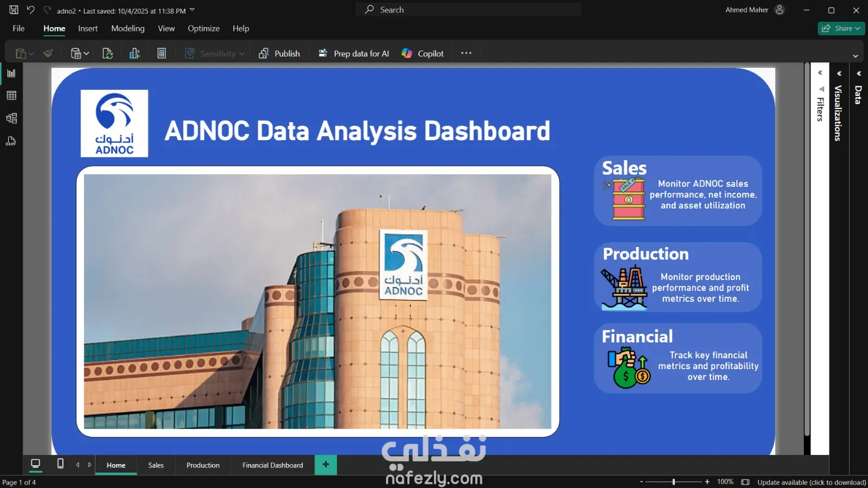This screenshot has width=868, height=488.
Task: Switch to the Insert ribbon tab
Action: (88, 29)
